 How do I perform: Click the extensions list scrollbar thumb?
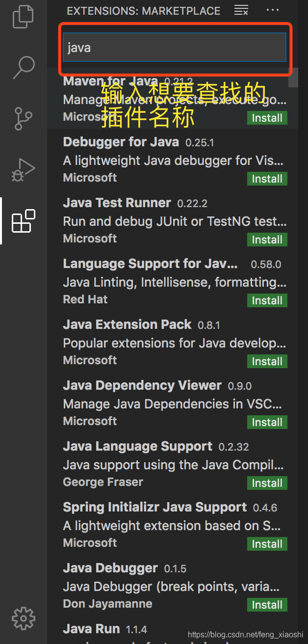(293, 78)
